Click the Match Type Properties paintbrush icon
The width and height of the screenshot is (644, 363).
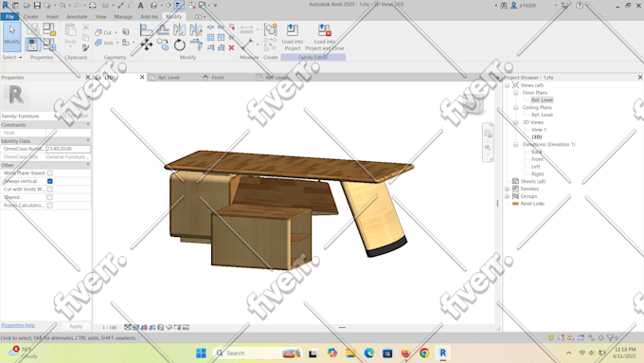85,47
